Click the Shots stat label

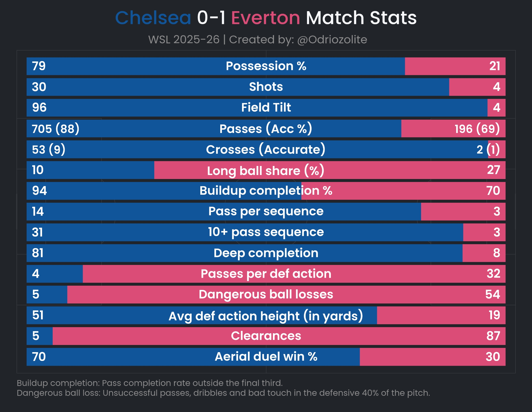click(266, 87)
